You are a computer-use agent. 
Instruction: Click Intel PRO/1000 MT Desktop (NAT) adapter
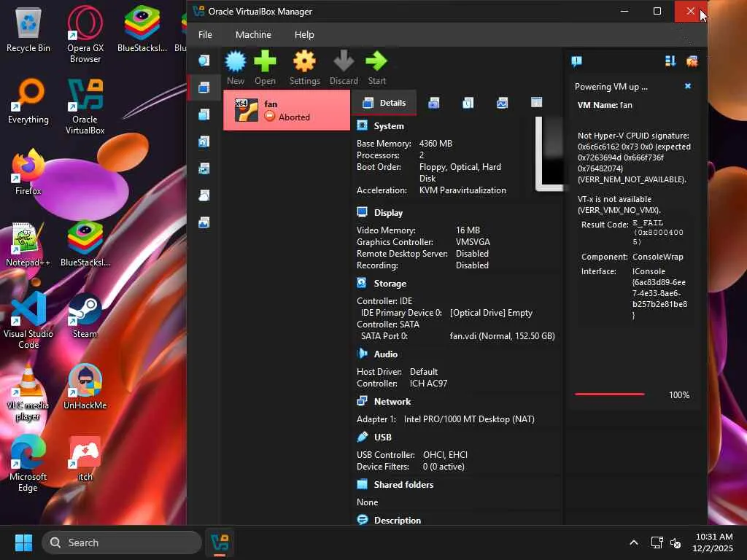click(x=469, y=419)
